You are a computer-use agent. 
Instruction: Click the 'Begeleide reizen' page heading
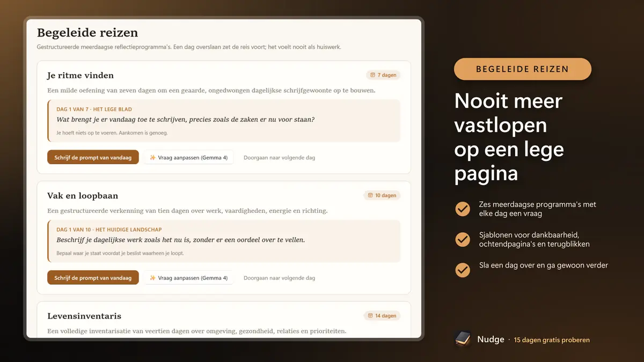87,33
